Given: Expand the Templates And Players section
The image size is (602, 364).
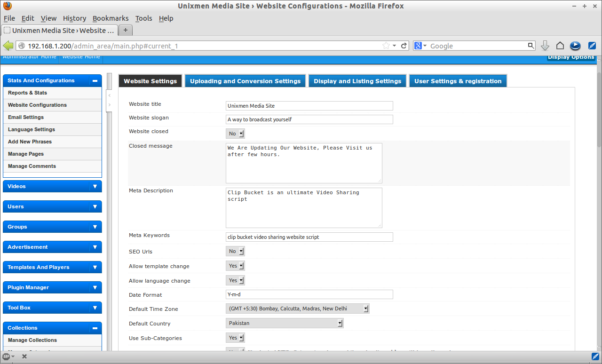Looking at the screenshot, I should coord(95,267).
